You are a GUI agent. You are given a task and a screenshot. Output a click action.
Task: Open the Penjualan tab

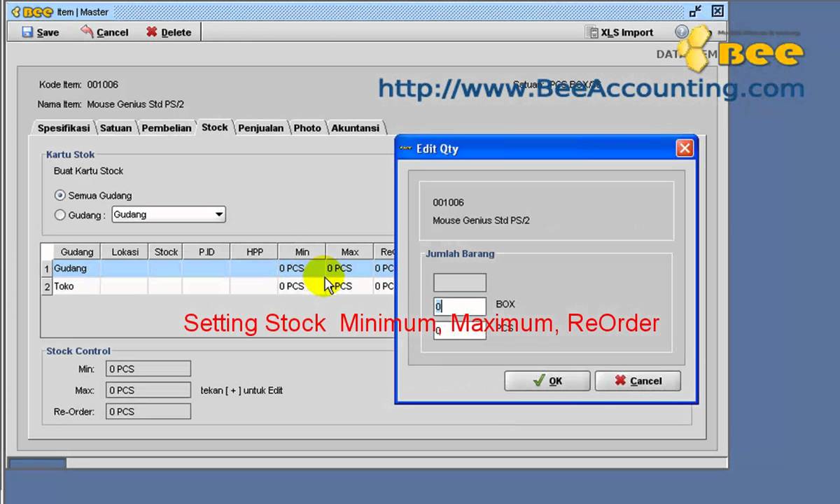[260, 128]
